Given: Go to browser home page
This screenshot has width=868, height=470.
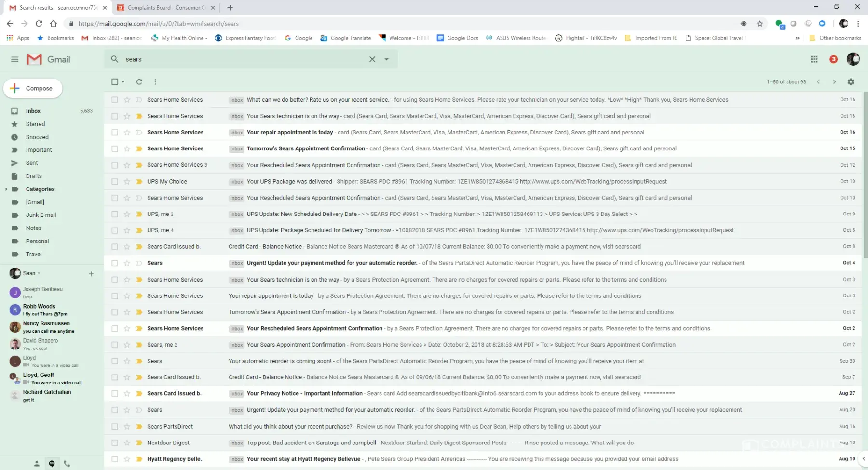Looking at the screenshot, I should coord(53,23).
